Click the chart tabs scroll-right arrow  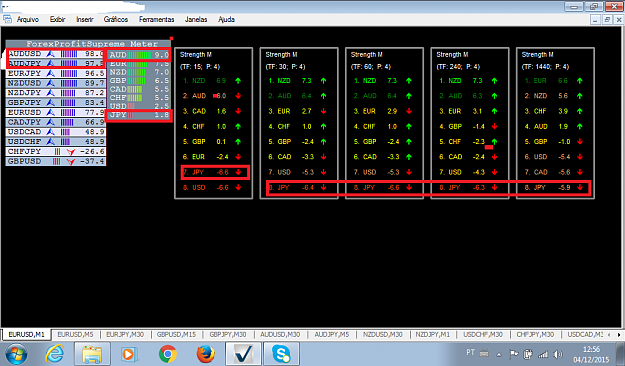(x=619, y=335)
